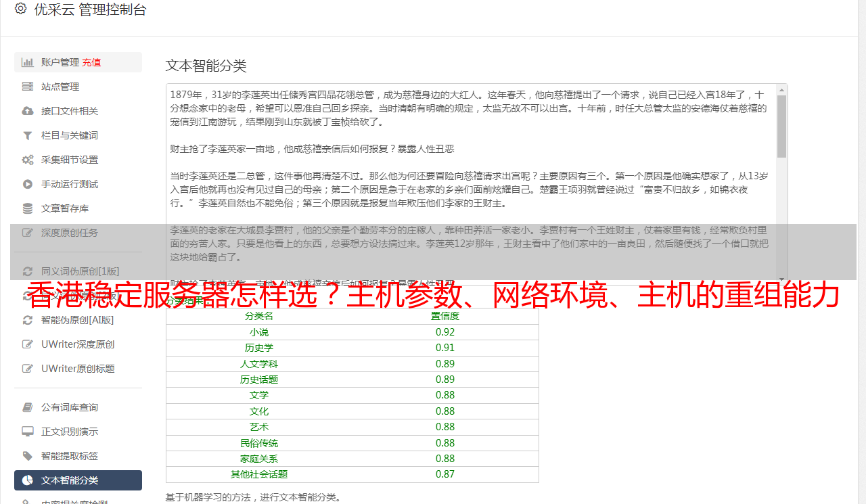Click the 小说 category cell

pyautogui.click(x=259, y=332)
